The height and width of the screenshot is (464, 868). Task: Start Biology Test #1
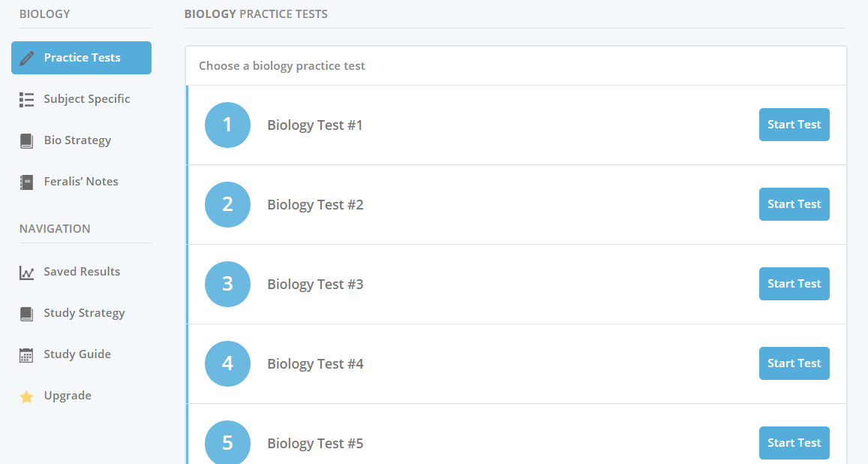pyautogui.click(x=794, y=125)
